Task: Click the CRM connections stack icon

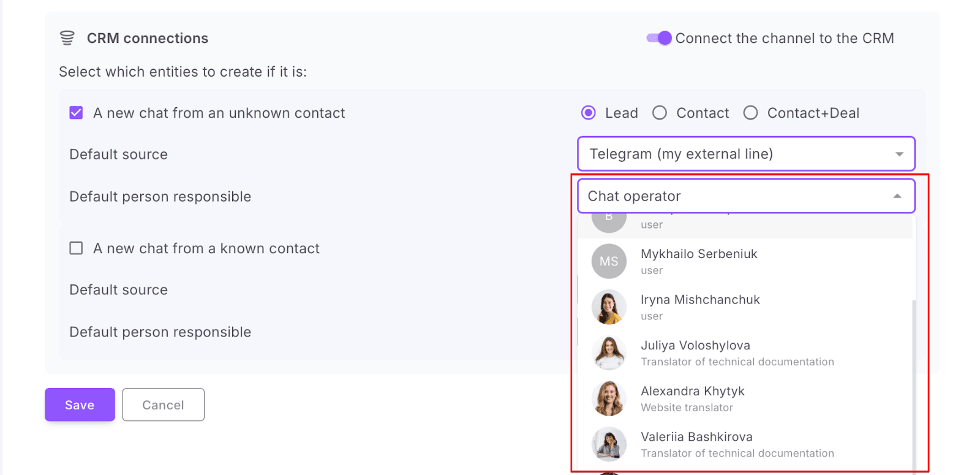Action: 67,38
